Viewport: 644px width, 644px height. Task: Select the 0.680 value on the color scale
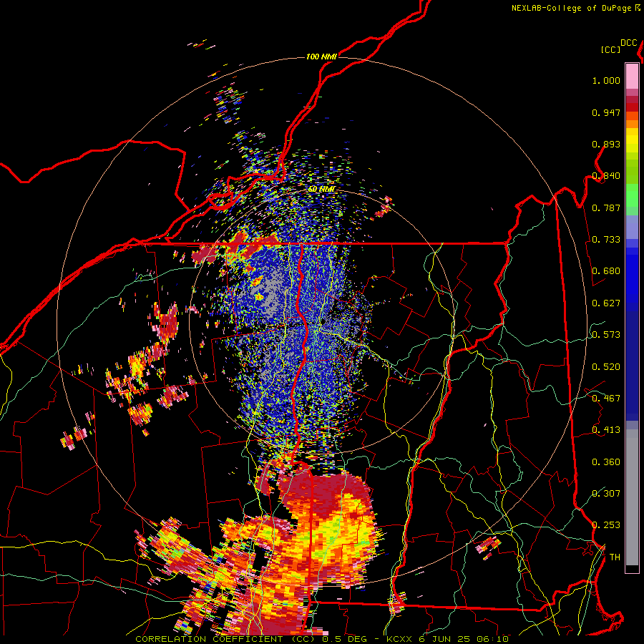click(x=606, y=271)
